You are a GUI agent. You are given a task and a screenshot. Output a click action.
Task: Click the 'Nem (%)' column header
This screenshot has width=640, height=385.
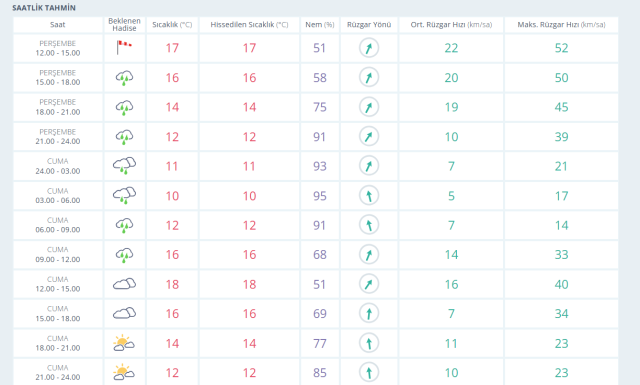320,24
